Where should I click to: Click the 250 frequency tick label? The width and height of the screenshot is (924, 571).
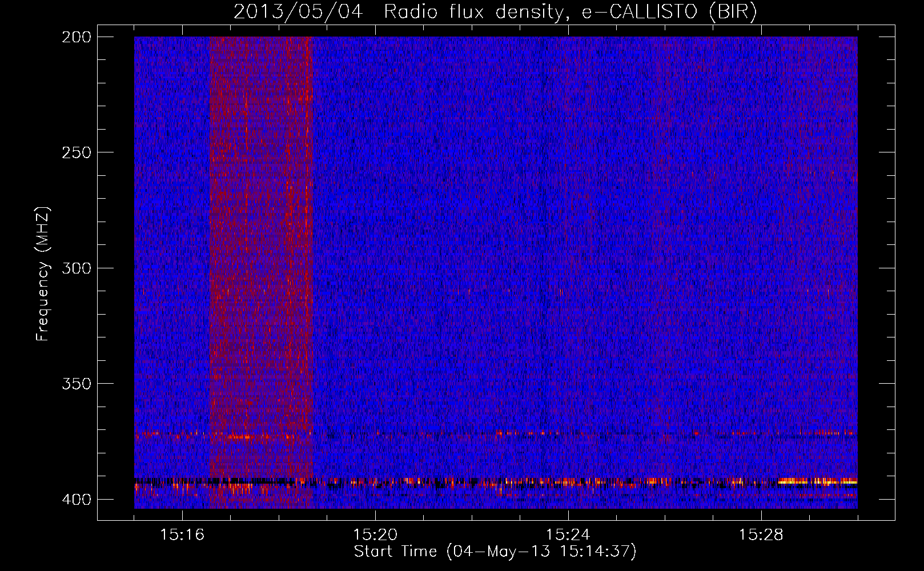76,152
